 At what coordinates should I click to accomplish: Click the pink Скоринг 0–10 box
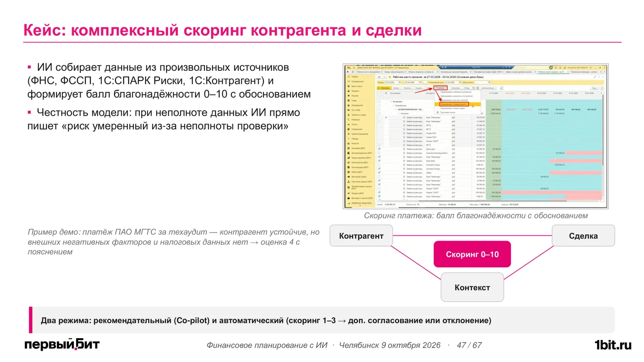point(472,254)
